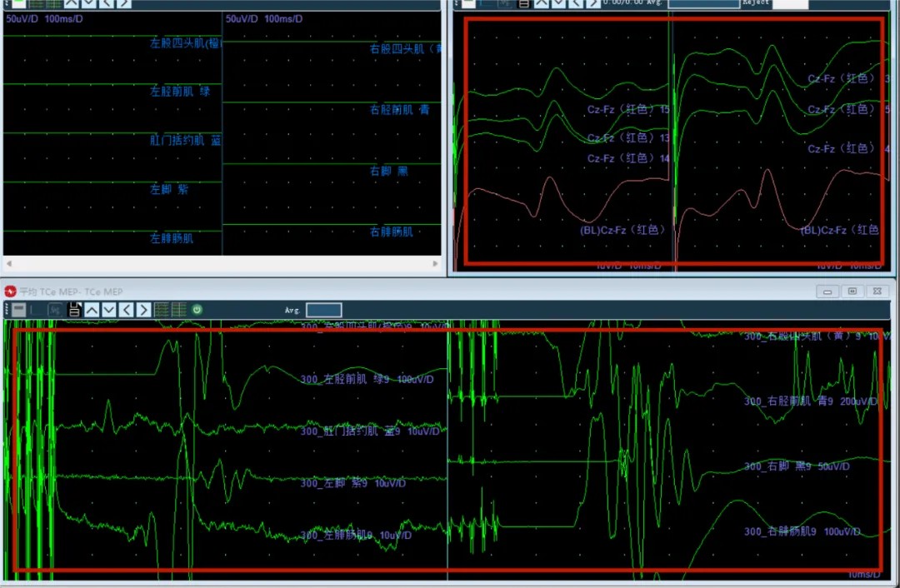Click the left scroll arrow of the top-left panel scrollbar
The width and height of the screenshot is (900, 588).
point(7,264)
